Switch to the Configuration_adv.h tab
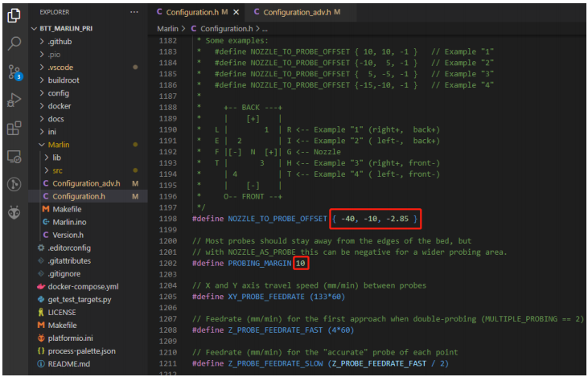Screen dimensions: 588x377 [x=296, y=12]
